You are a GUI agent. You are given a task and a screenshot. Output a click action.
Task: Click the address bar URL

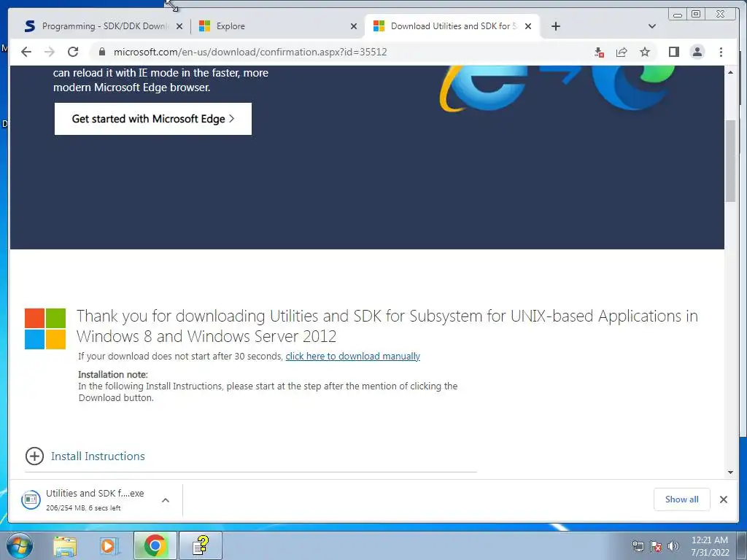click(250, 52)
